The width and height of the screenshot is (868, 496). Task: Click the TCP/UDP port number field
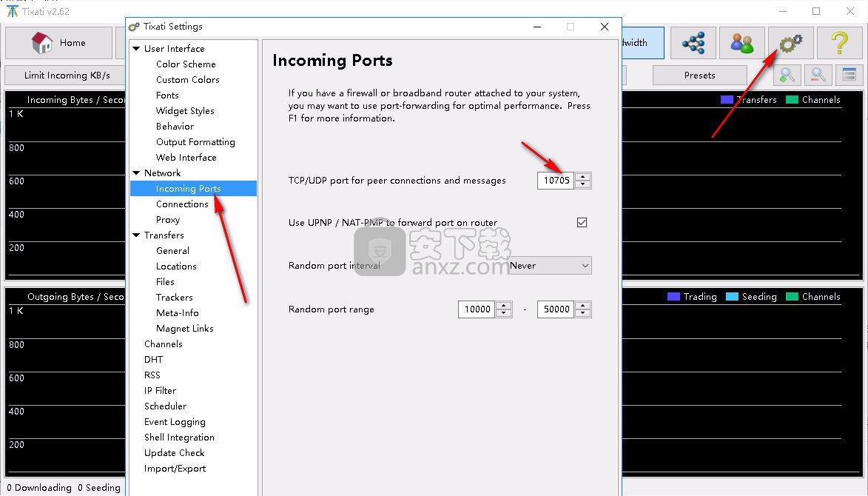(x=556, y=181)
